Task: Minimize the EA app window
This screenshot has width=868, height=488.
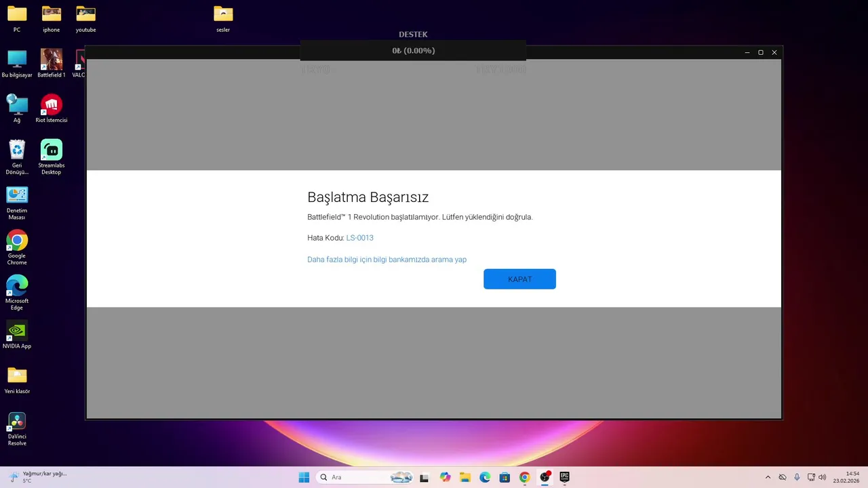Action: [747, 52]
